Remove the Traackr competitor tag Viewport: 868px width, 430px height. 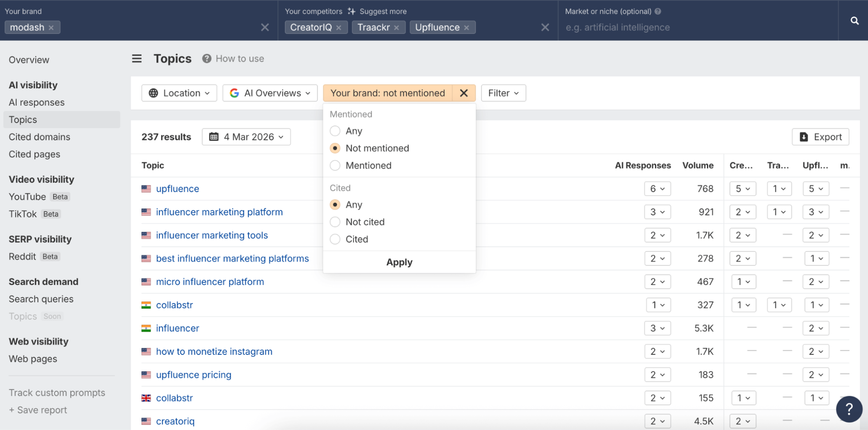pos(396,27)
